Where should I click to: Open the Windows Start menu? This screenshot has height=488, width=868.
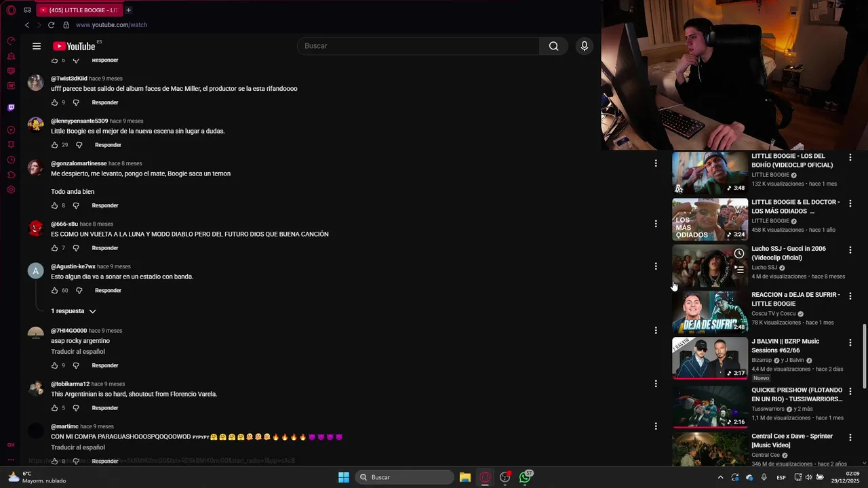click(x=344, y=477)
